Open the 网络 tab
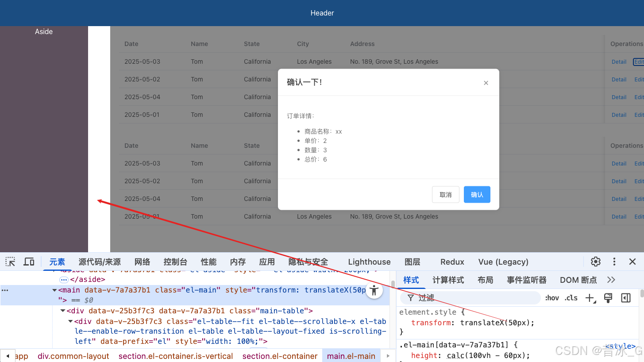This screenshot has width=644, height=362. (143, 262)
